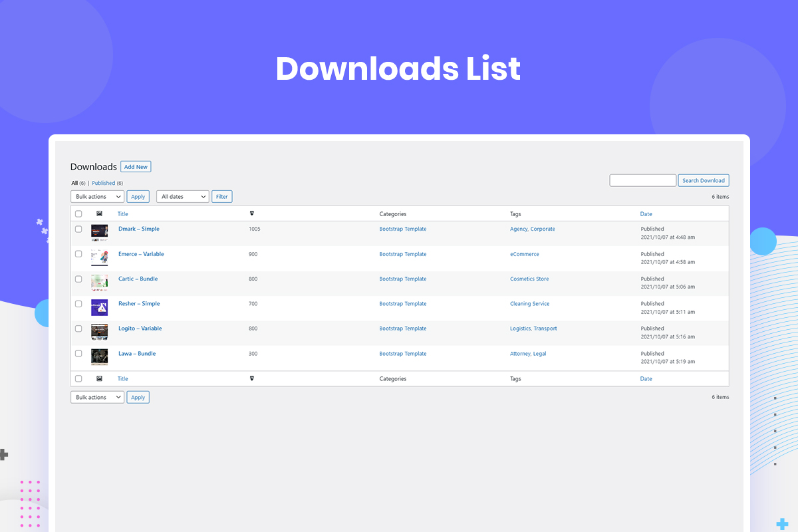
Task: Sort by Title in table header
Action: [123, 214]
